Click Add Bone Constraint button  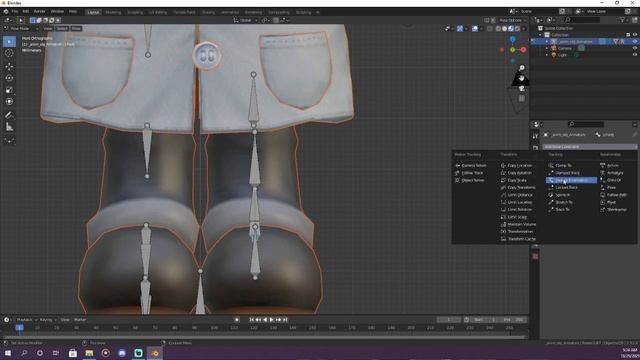589,147
